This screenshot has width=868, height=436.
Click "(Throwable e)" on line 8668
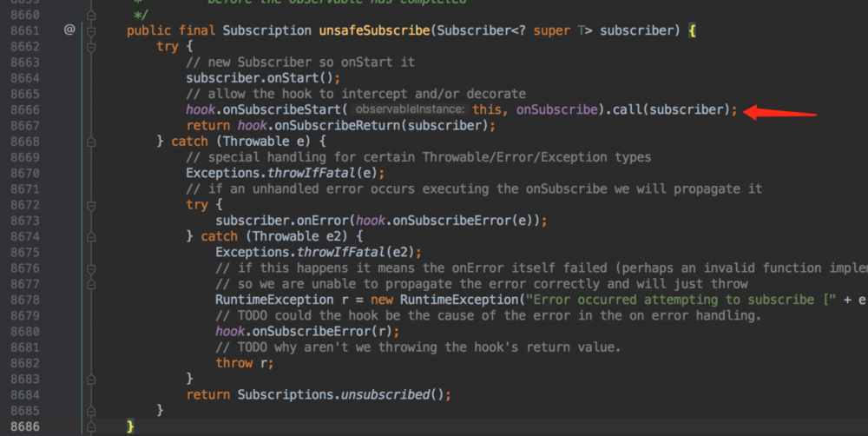(264, 142)
